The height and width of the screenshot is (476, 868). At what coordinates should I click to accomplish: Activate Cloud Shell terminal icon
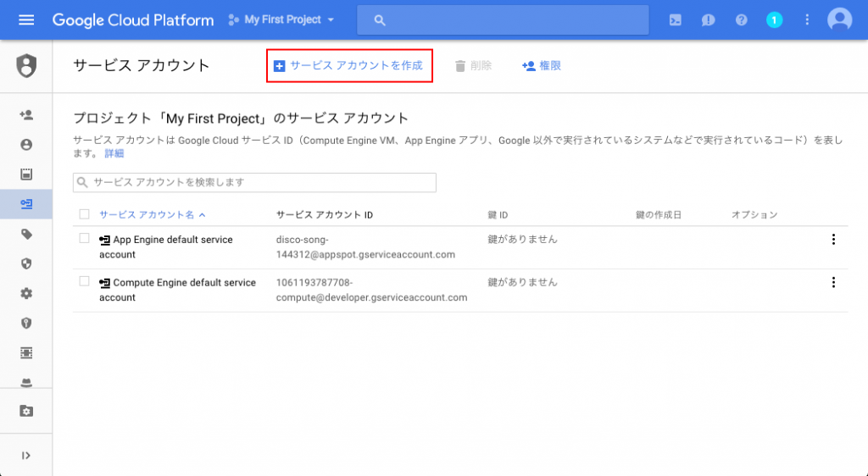point(675,20)
